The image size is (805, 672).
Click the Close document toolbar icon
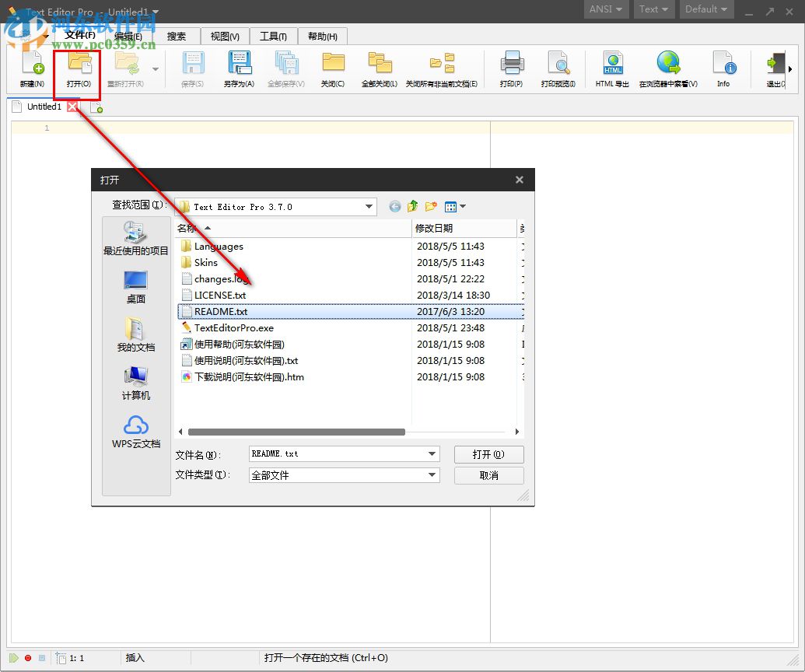(333, 68)
